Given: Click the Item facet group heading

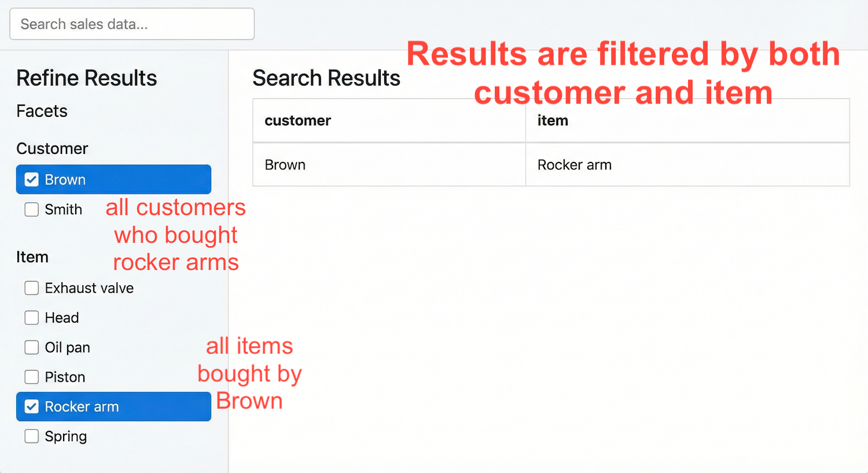Looking at the screenshot, I should (32, 257).
